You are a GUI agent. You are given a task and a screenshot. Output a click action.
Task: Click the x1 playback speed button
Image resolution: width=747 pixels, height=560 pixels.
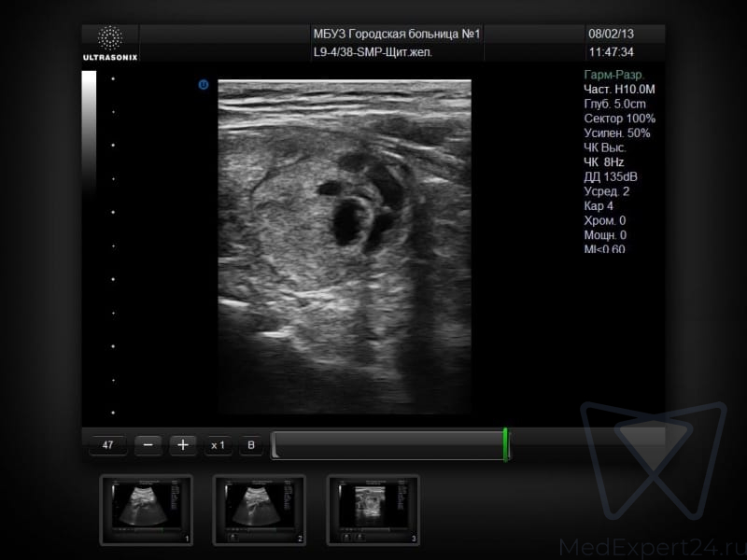(x=218, y=445)
